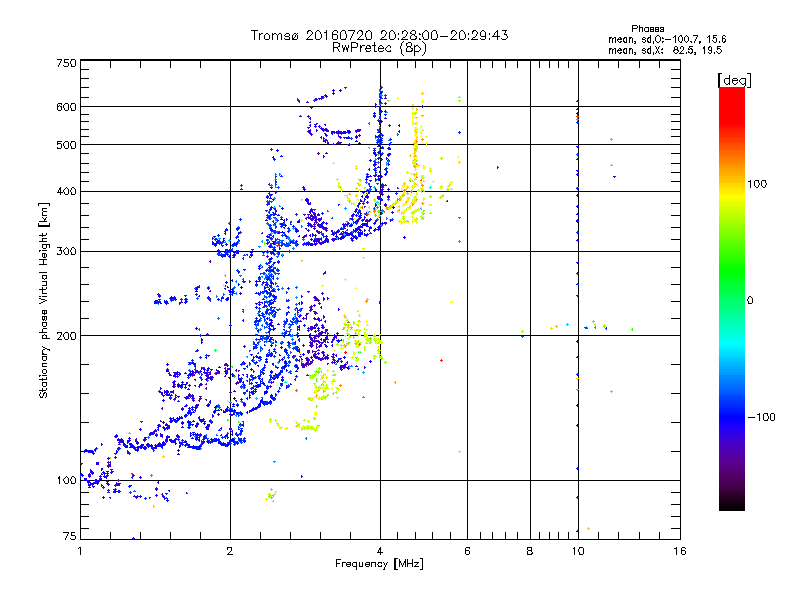Click the y-axis tick label '300'
The height and width of the screenshot is (600, 800).
[x=66, y=252]
